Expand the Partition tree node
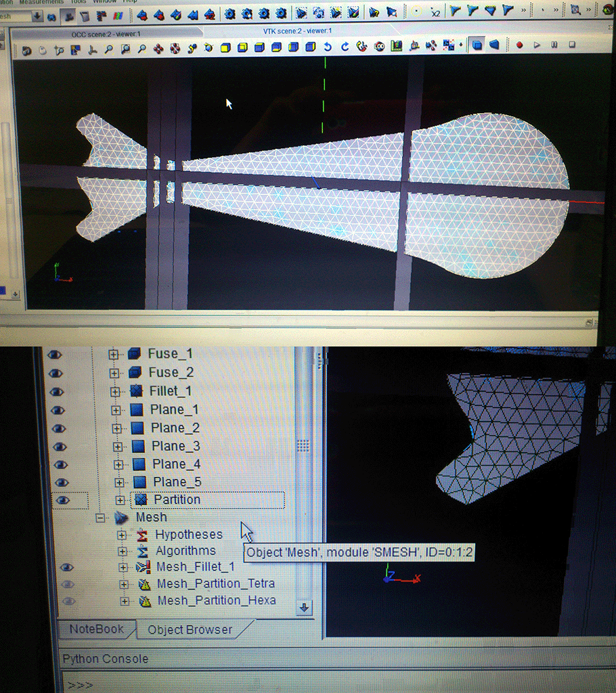 (120, 500)
